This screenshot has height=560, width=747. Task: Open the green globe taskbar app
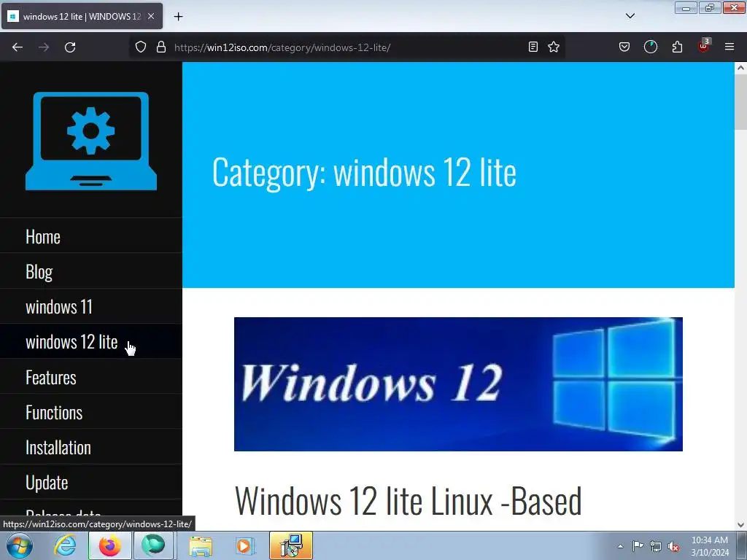point(152,545)
